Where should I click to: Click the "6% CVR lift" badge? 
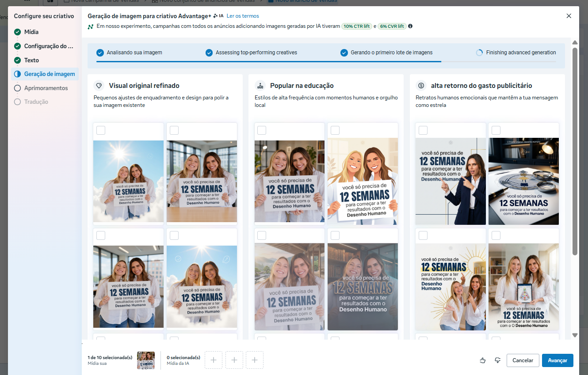[392, 27]
